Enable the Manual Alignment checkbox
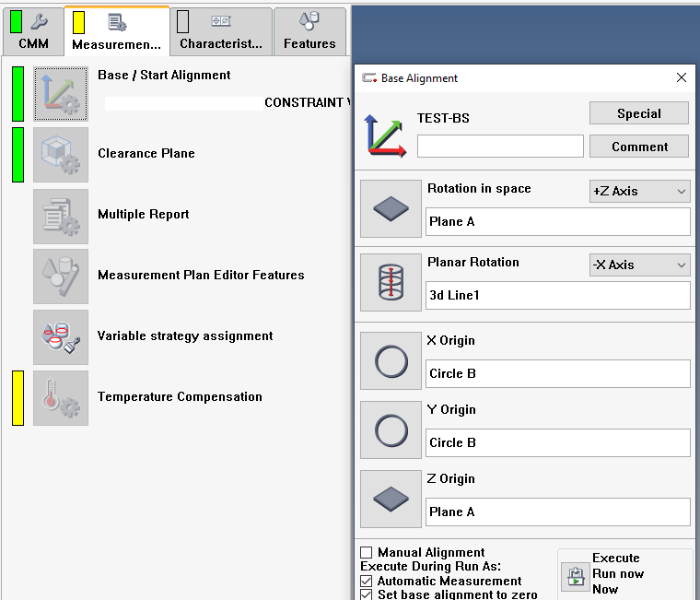Screen dimensions: 700x600 point(366,553)
